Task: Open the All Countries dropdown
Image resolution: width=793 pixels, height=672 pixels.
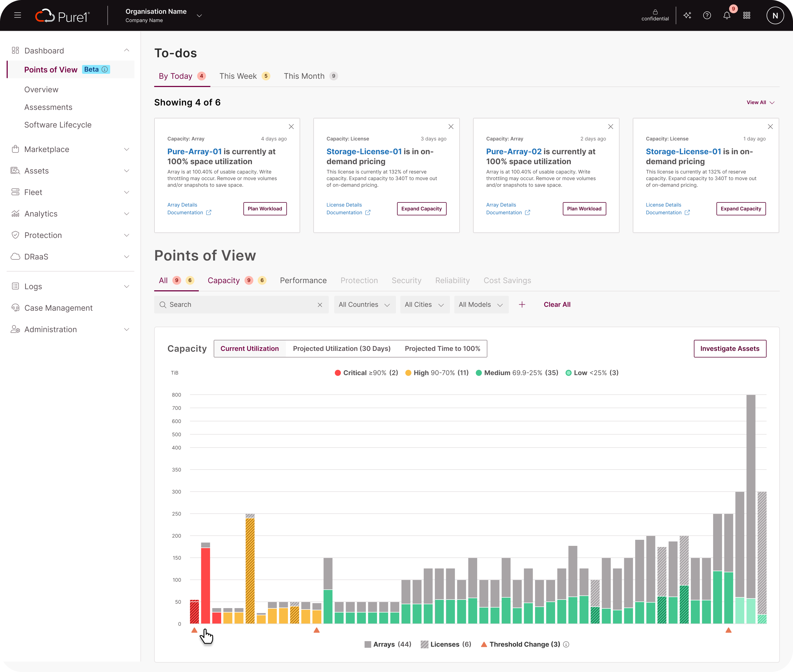Action: pyautogui.click(x=365, y=304)
